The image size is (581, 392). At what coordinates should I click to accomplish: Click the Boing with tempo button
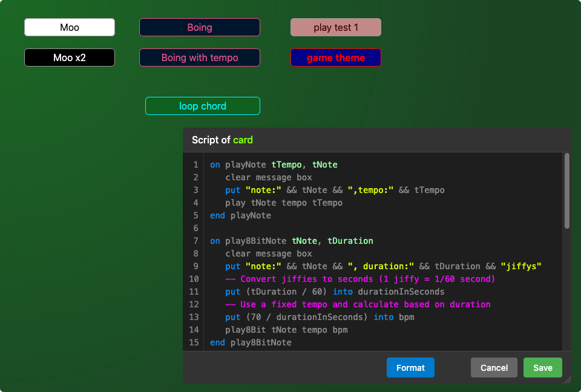200,57
